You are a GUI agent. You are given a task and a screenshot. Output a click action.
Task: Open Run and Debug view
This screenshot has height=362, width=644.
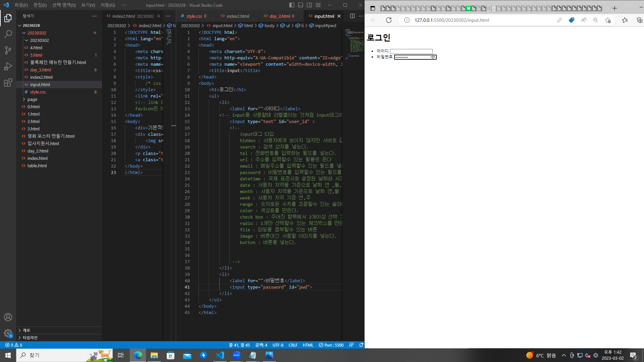(x=8, y=66)
